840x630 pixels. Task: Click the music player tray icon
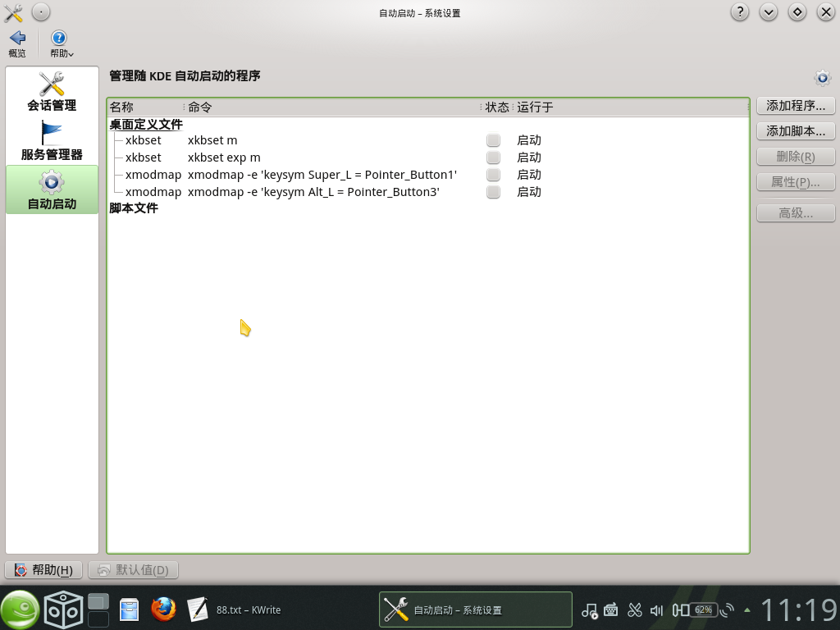pyautogui.click(x=589, y=610)
